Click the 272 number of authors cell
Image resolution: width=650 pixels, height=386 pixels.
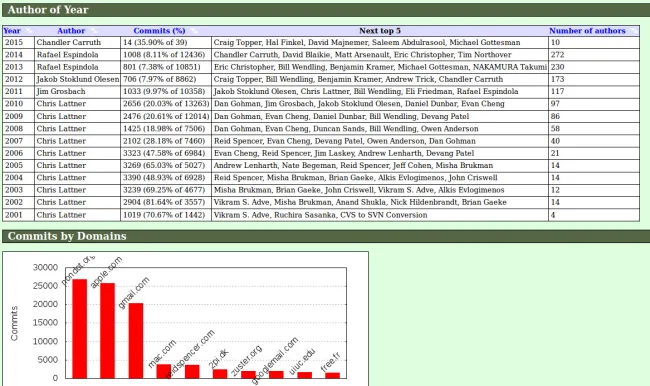click(594, 55)
